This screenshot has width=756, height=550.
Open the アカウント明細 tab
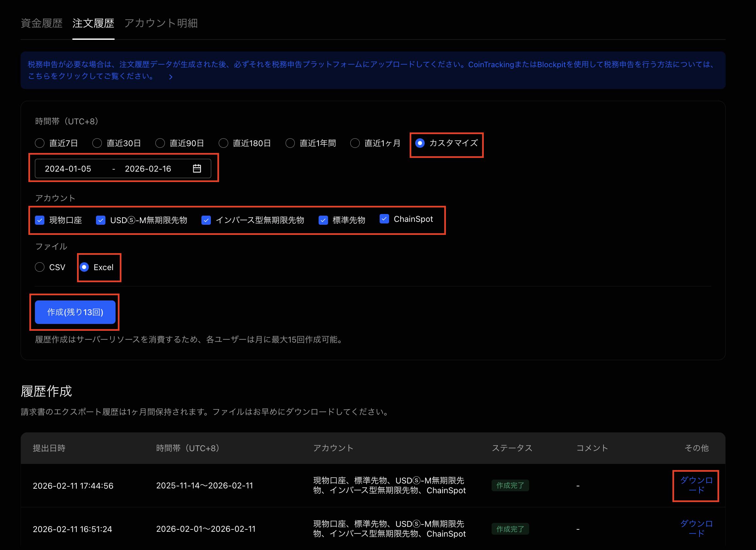click(x=161, y=23)
